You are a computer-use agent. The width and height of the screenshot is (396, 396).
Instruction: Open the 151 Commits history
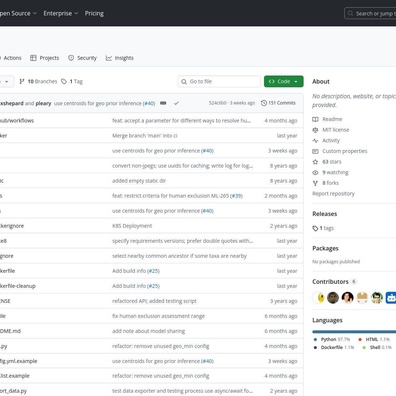click(x=278, y=103)
